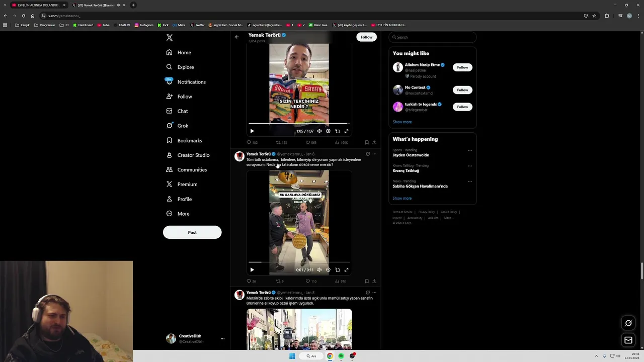Image resolution: width=644 pixels, height=362 pixels.
Task: Seek the progress bar of the 1:05 / 1:07 video
Action: coord(299,123)
